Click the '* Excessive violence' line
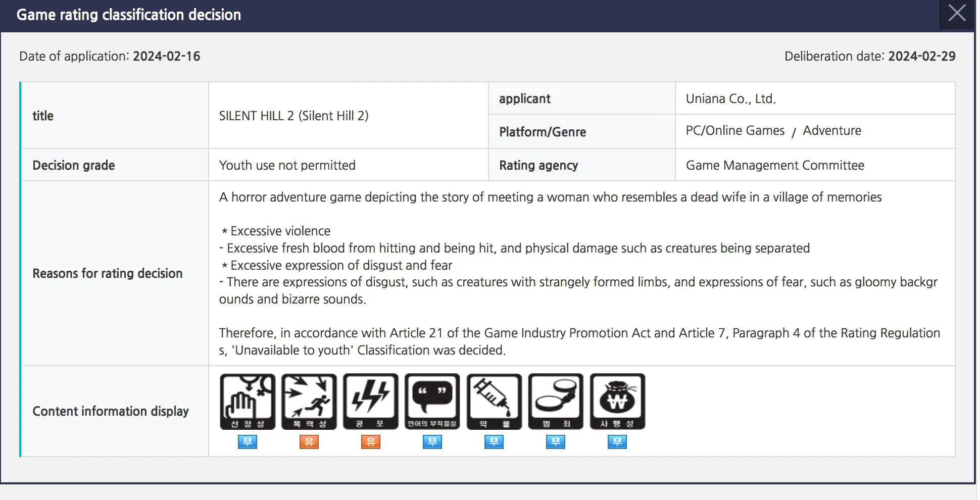Screen dimensions: 980x500 [276, 231]
